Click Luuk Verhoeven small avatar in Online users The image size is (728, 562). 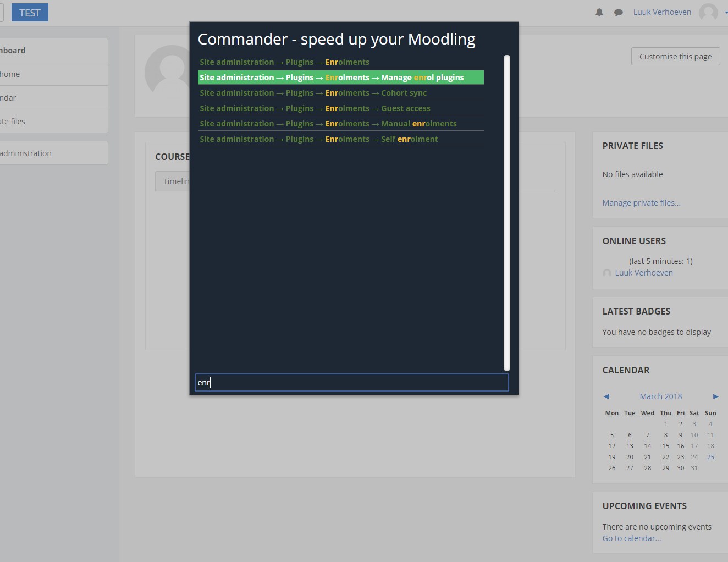[607, 273]
